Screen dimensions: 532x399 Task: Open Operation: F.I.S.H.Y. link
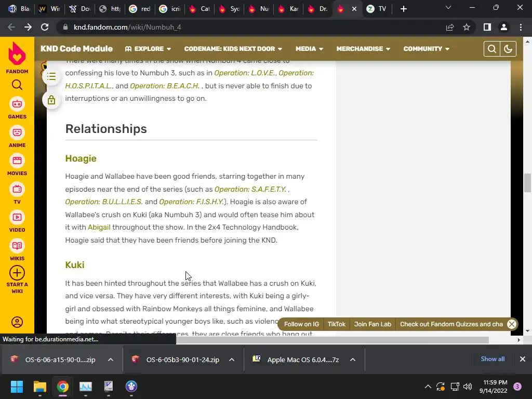point(192,202)
